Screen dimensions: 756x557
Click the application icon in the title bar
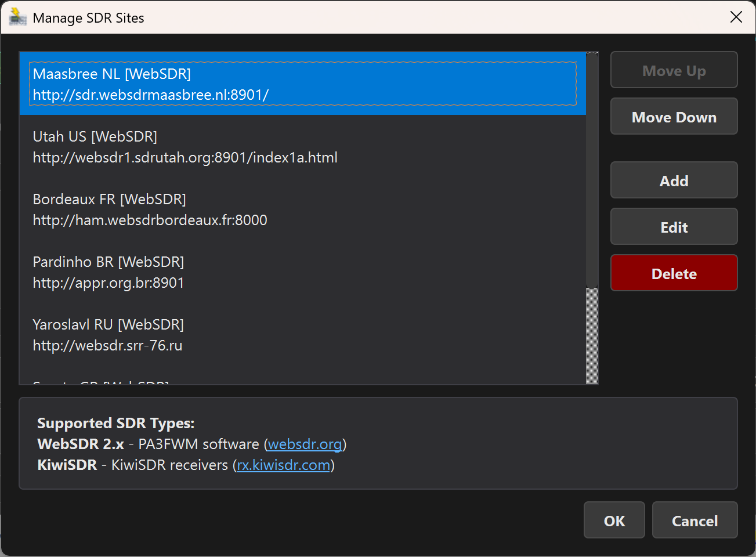point(17,17)
